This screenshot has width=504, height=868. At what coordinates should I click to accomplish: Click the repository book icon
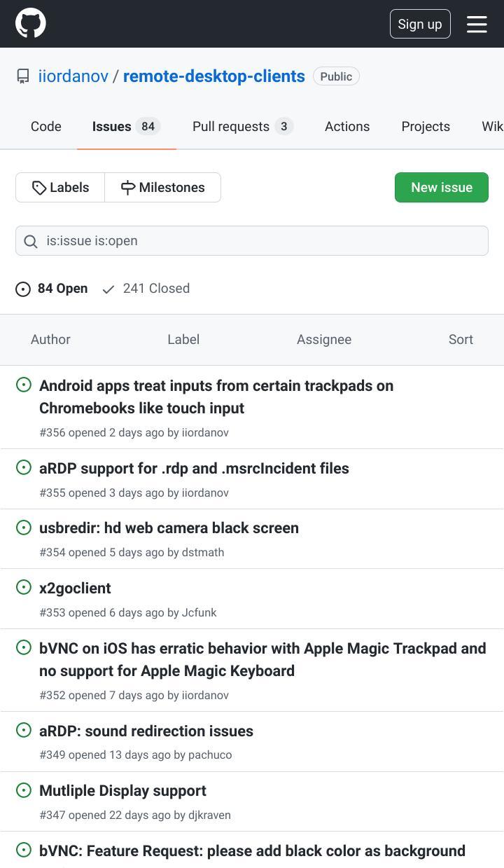tap(23, 76)
